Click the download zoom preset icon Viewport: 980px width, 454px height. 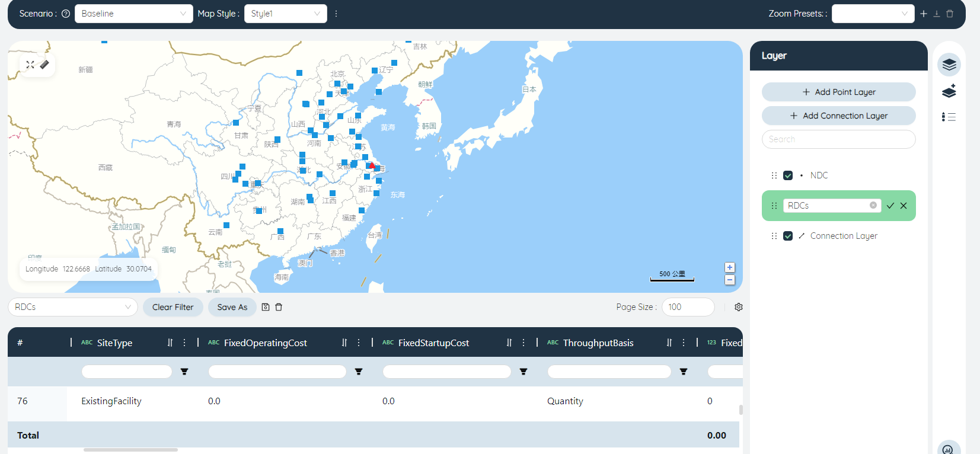click(x=937, y=14)
